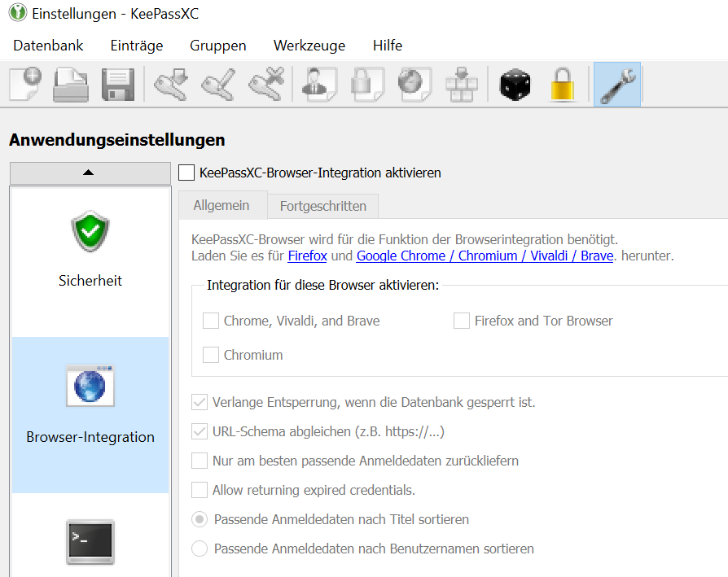Select Passende Anmeldedaten nach Benutzernamen sortieren radio
This screenshot has height=577, width=728.
pos(200,549)
